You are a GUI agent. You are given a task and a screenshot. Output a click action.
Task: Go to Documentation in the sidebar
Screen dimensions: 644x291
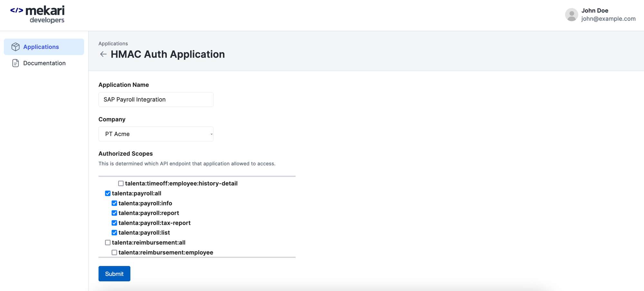pyautogui.click(x=44, y=63)
